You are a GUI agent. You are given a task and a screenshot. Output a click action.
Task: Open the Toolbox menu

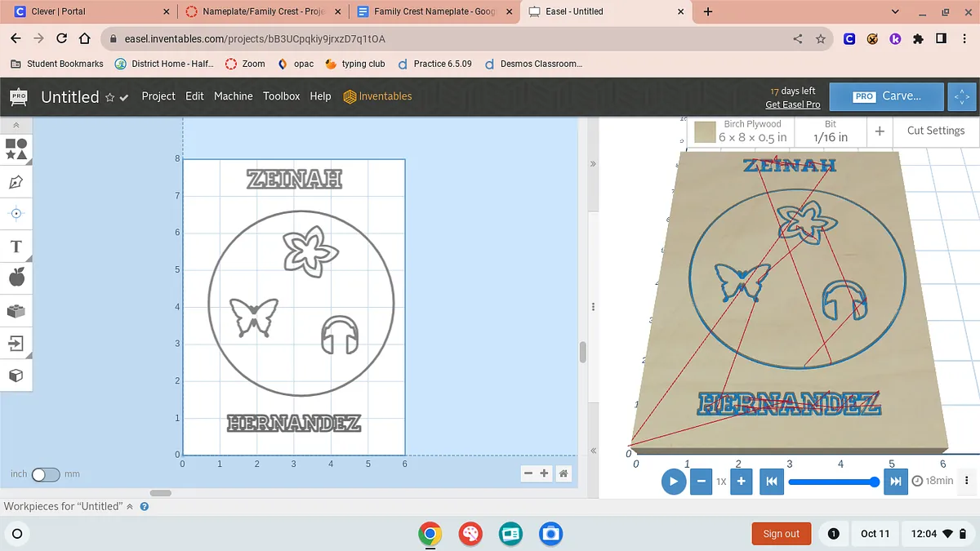281,96
